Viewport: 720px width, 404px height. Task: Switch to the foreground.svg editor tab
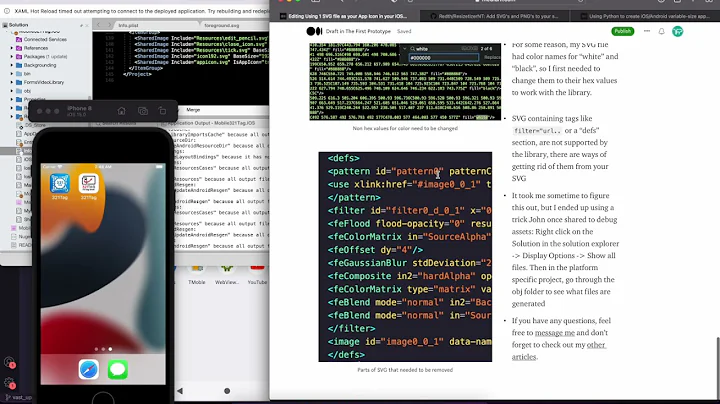pos(221,25)
